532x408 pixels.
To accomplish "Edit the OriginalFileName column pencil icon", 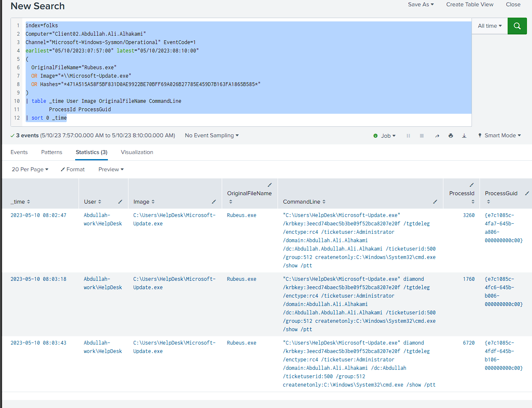I will [x=270, y=185].
